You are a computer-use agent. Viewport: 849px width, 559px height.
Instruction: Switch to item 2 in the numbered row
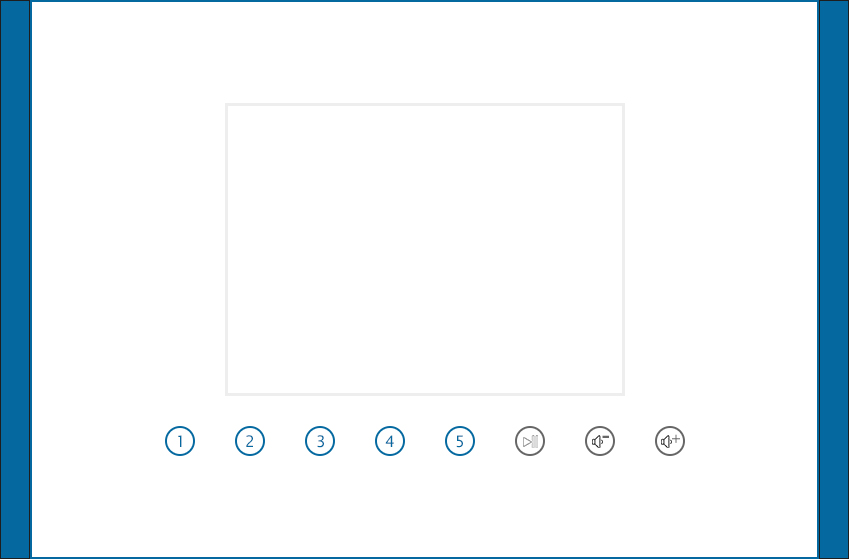250,441
